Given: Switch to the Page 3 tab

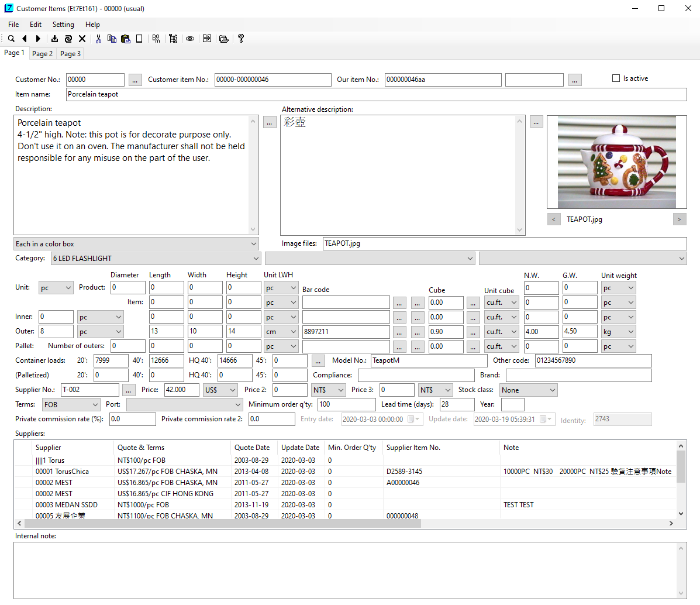Looking at the screenshot, I should tap(71, 54).
